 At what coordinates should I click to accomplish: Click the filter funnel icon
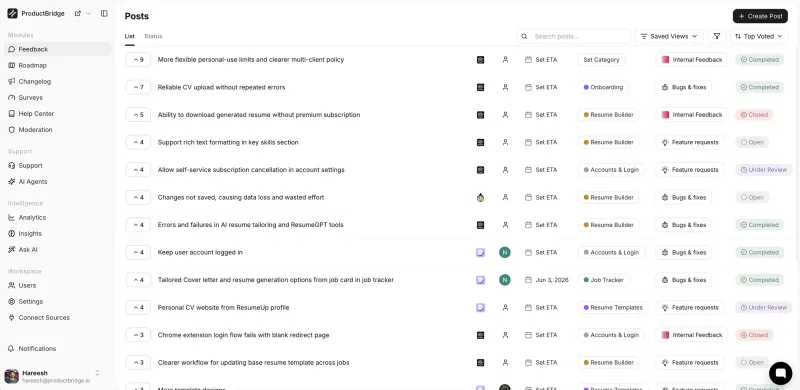pos(717,36)
